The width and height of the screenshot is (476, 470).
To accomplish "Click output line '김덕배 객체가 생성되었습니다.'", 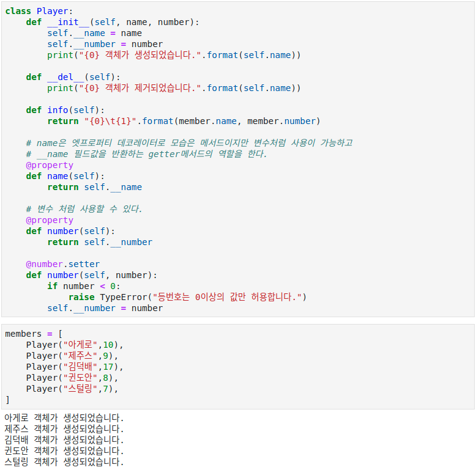I will click(x=64, y=440).
